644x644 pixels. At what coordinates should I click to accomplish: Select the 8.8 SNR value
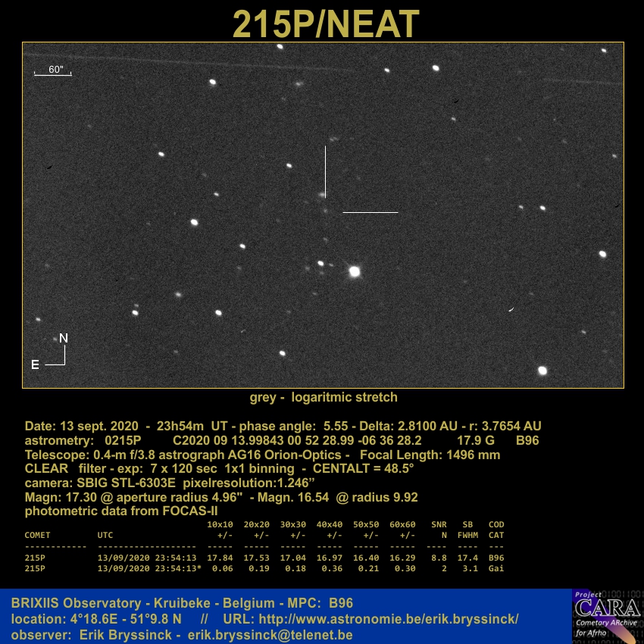click(x=439, y=558)
